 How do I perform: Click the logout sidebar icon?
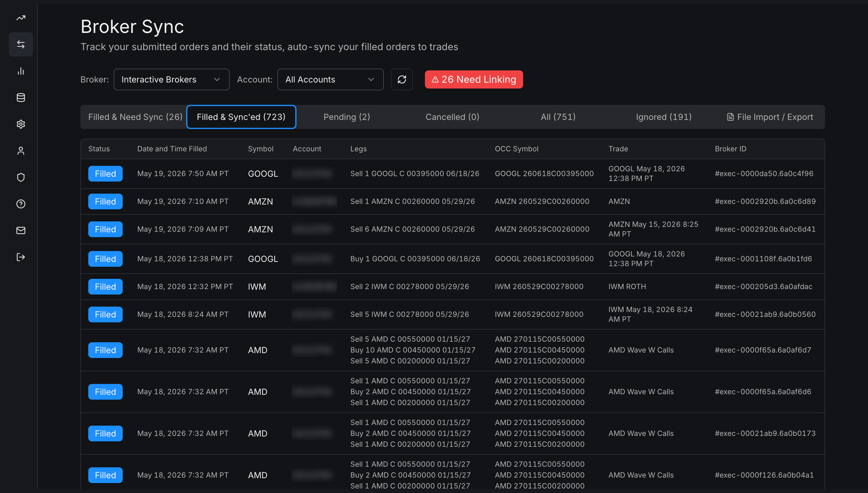click(x=21, y=257)
